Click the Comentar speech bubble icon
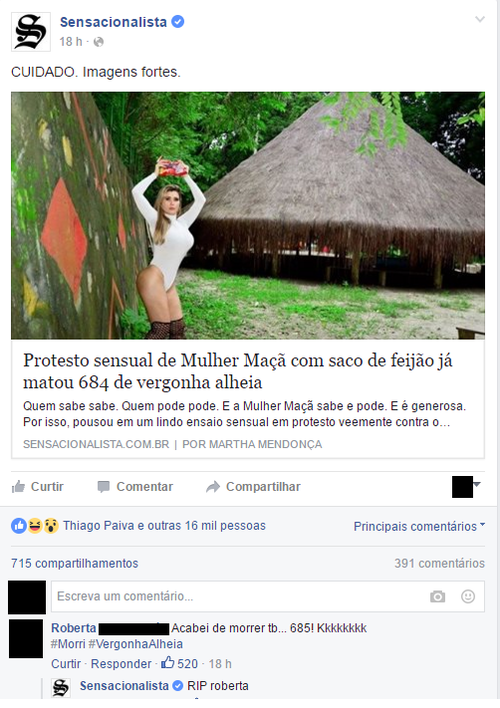This screenshot has width=500, height=708. click(x=103, y=487)
